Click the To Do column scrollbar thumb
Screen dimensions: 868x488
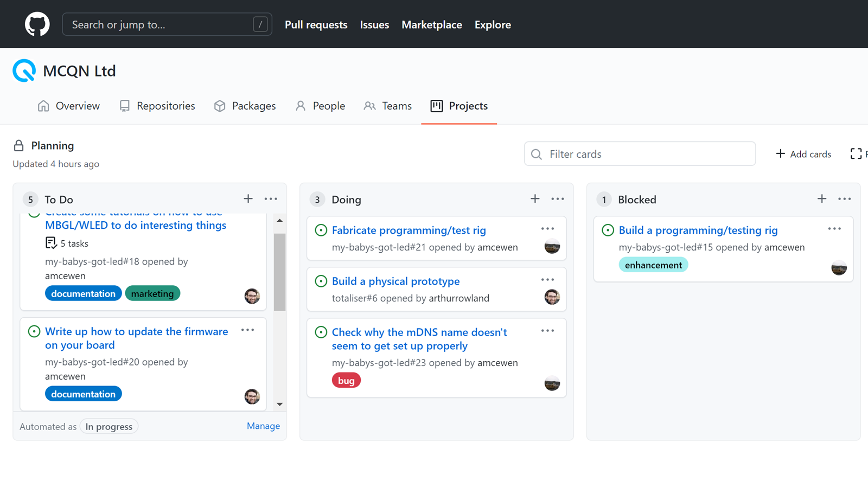[x=279, y=272]
